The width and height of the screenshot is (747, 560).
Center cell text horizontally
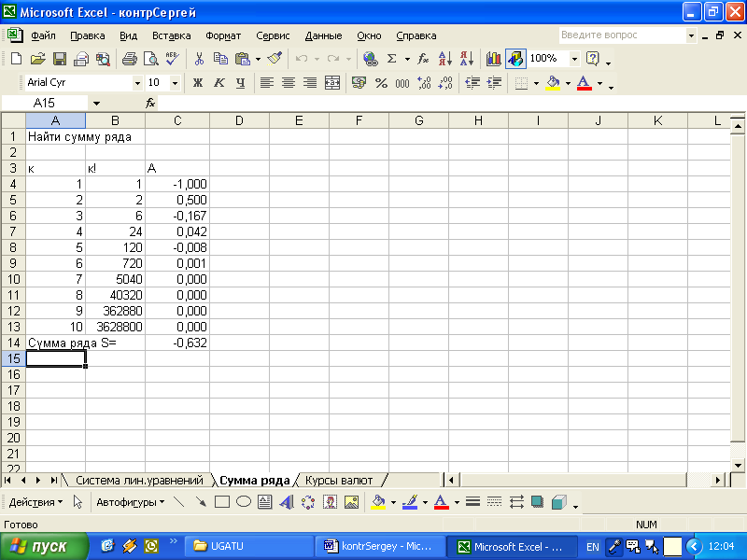click(289, 83)
